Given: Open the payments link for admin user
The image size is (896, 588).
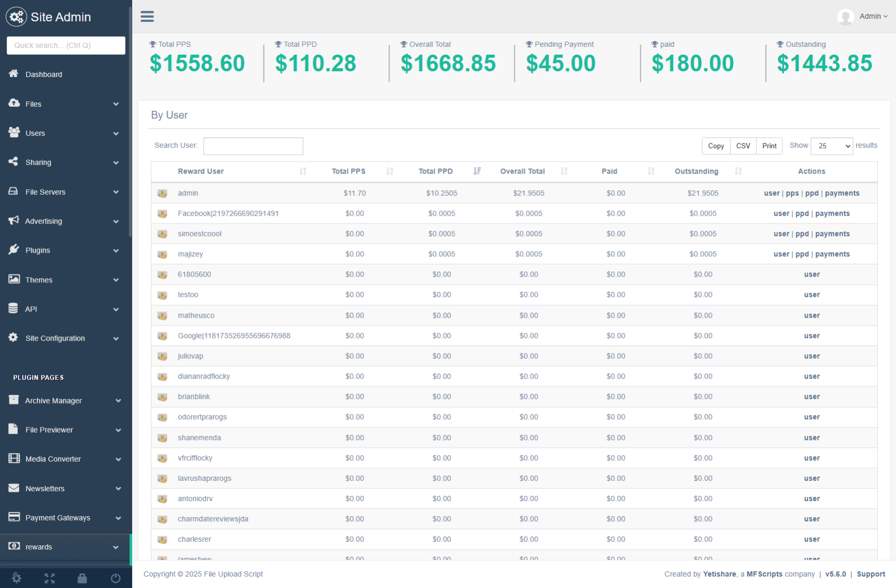Looking at the screenshot, I should pyautogui.click(x=842, y=193).
